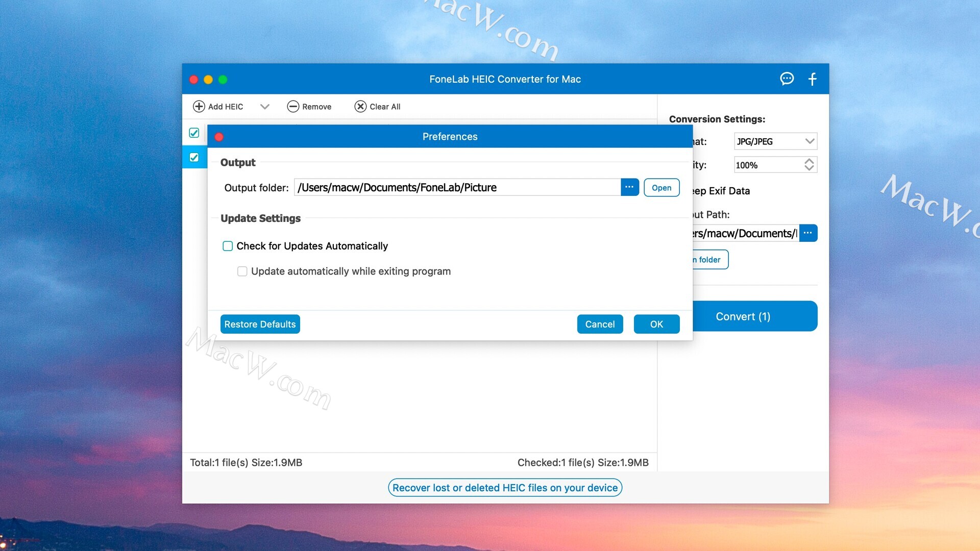Click Restore Defaults button
980x551 pixels.
point(260,324)
